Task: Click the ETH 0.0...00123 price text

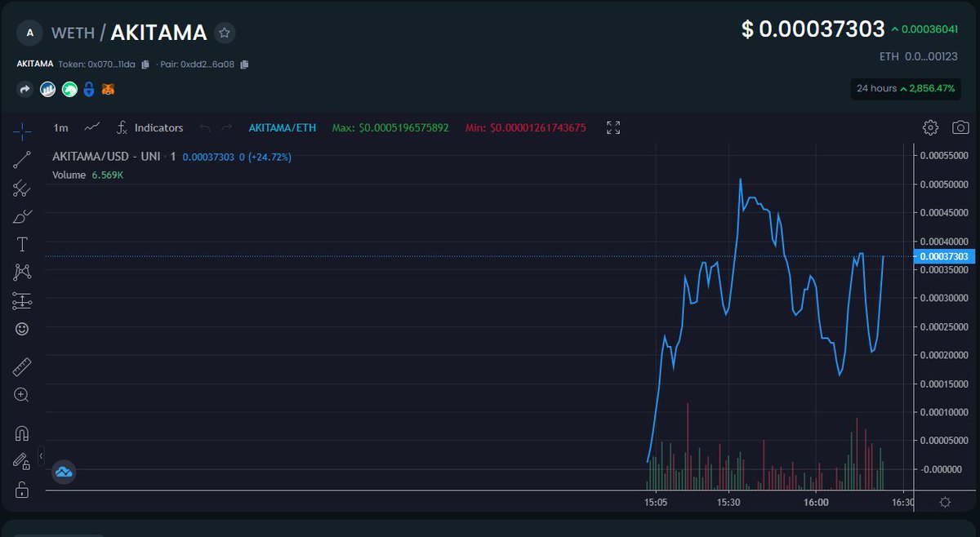Action: coord(917,56)
